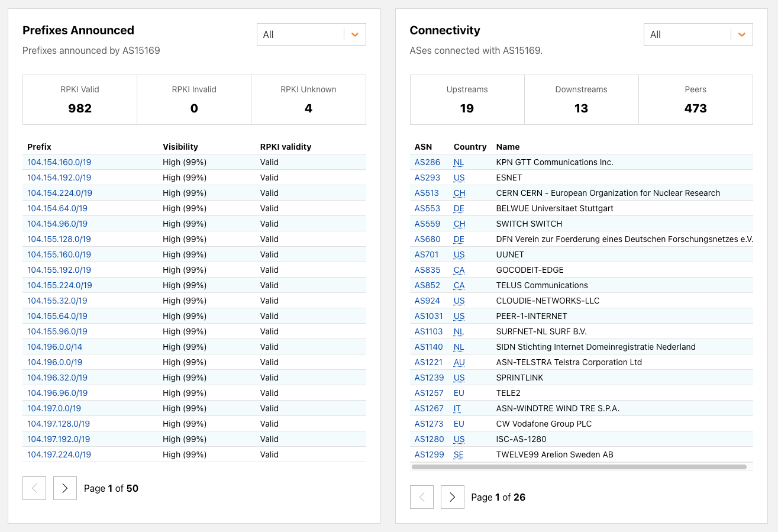Open prefix 104.196.0.0/19
This screenshot has height=532, width=778.
[x=55, y=362]
